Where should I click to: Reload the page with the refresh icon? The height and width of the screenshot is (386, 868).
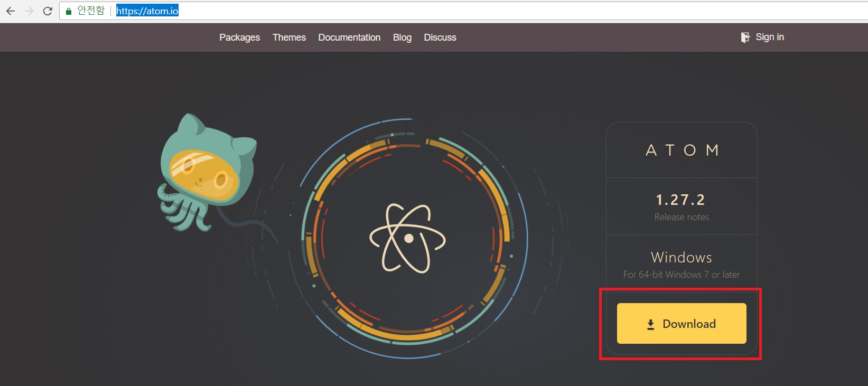pyautogui.click(x=48, y=11)
